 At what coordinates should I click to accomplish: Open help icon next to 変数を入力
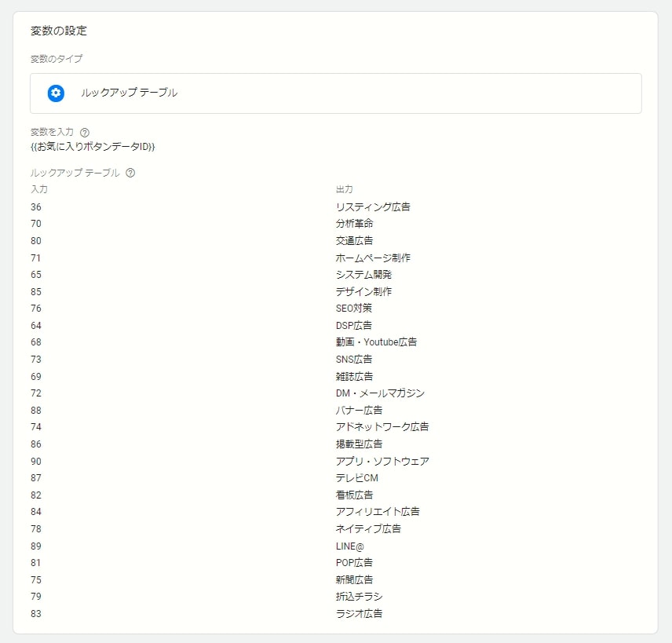click(x=85, y=133)
